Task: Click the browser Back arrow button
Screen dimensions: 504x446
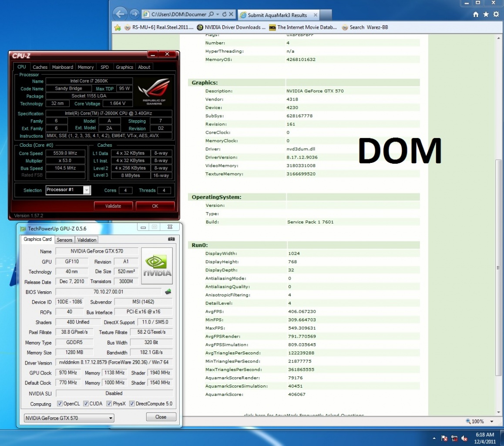Action: click(120, 14)
